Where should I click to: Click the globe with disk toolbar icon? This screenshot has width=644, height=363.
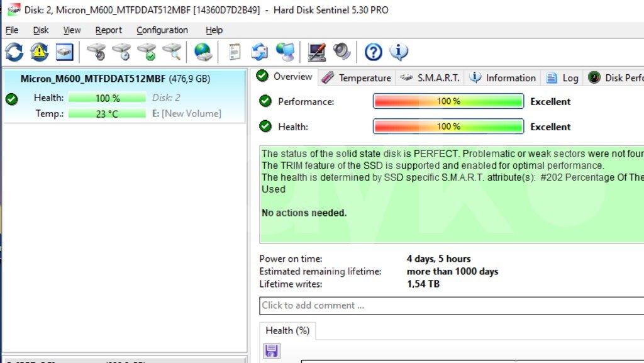203,52
